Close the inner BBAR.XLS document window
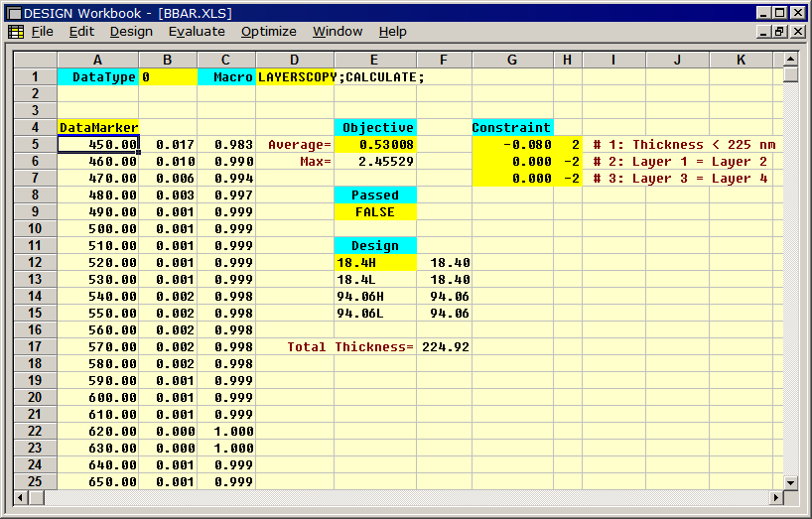This screenshot has height=519, width=812. point(798,32)
